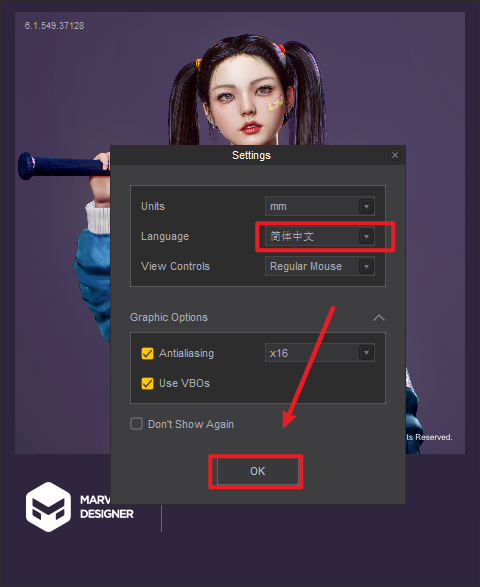The width and height of the screenshot is (480, 587).
Task: Uncheck the Use VBOs option
Action: pos(147,383)
